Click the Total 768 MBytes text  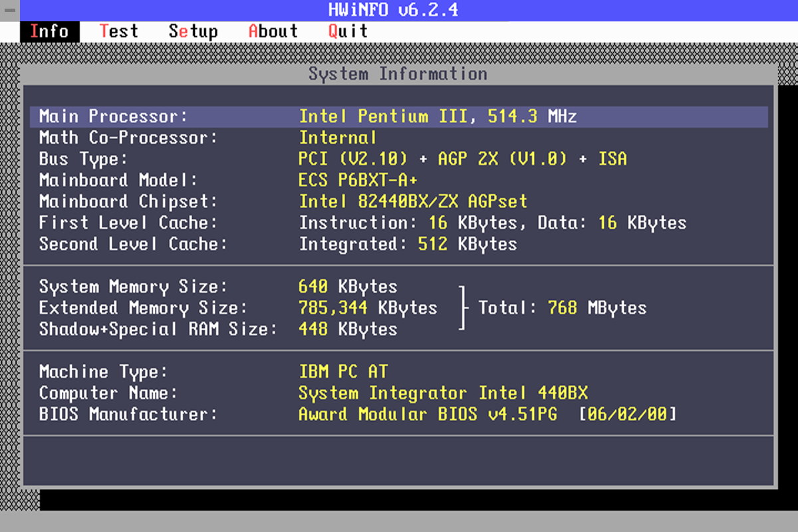(x=562, y=308)
